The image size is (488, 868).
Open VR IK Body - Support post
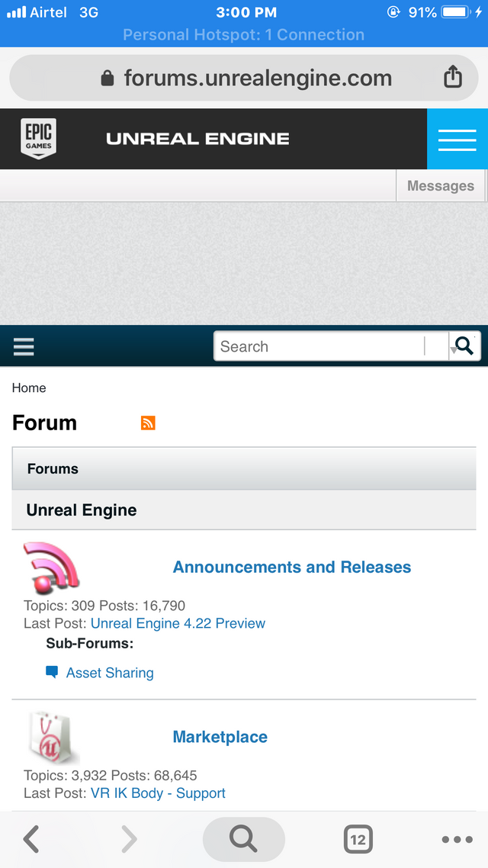pos(158,793)
